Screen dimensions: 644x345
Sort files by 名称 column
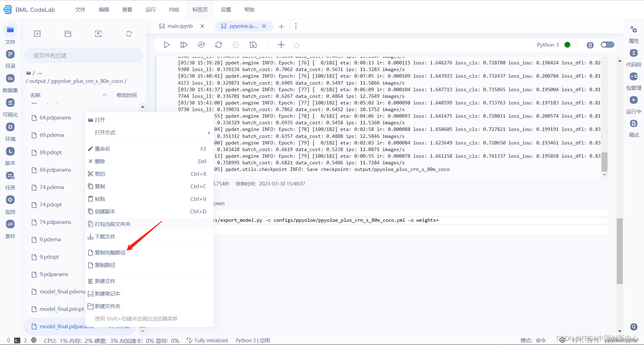point(35,95)
